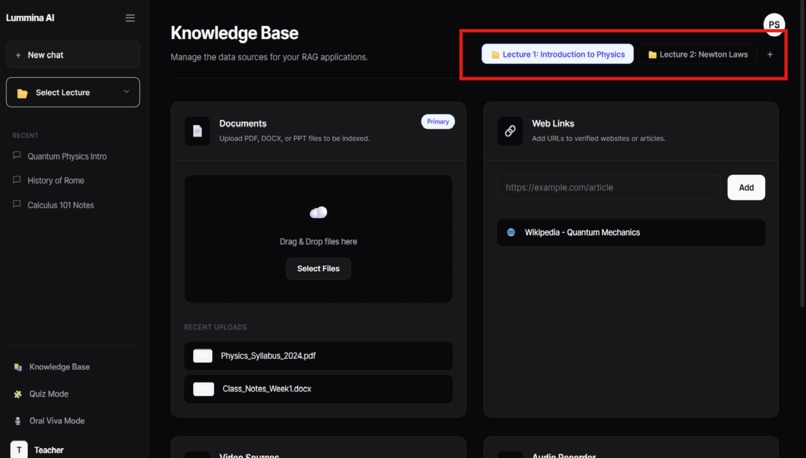Click the New chat button
This screenshot has height=458, width=806.
pyautogui.click(x=73, y=55)
